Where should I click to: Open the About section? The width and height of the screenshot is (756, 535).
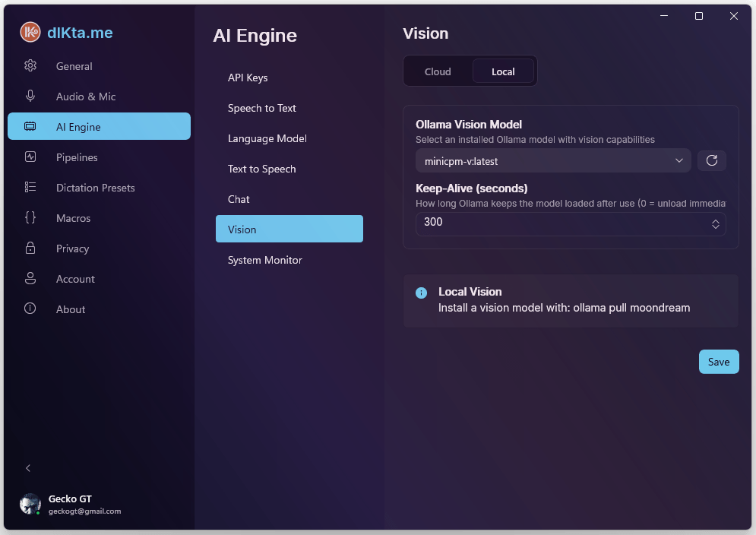100,309
